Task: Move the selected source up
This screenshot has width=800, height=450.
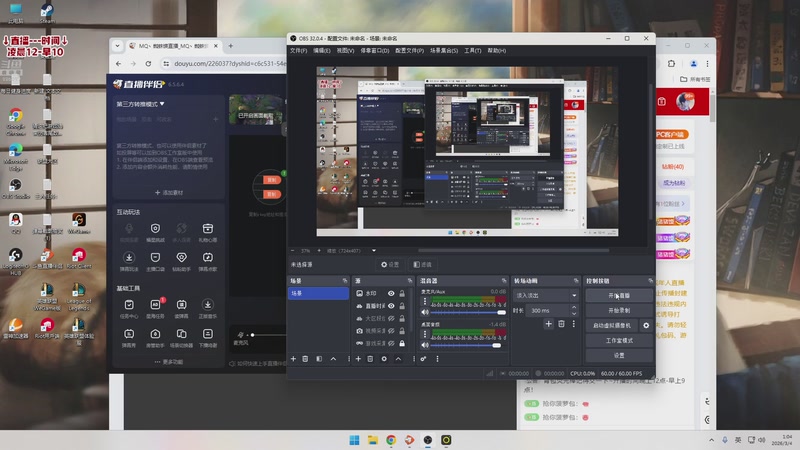Action: 398,359
